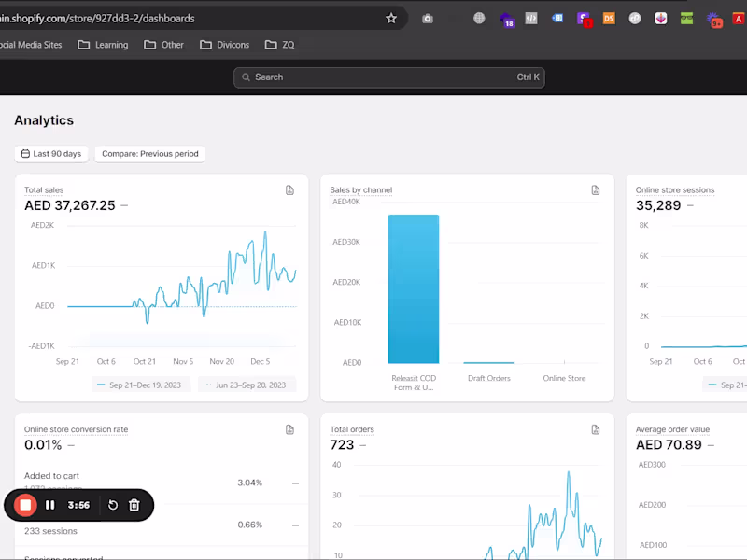Open the Total sales report icon
This screenshot has height=560, width=747.
[x=289, y=190]
